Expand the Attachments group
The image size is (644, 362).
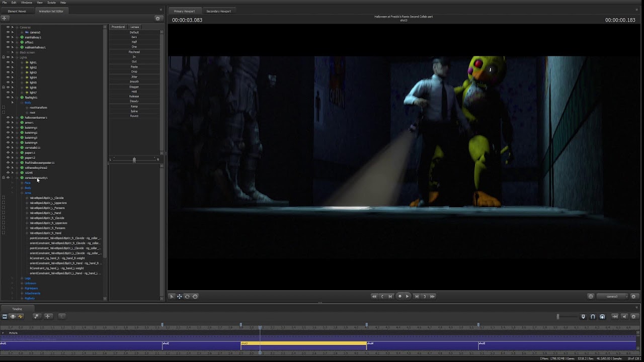22,294
